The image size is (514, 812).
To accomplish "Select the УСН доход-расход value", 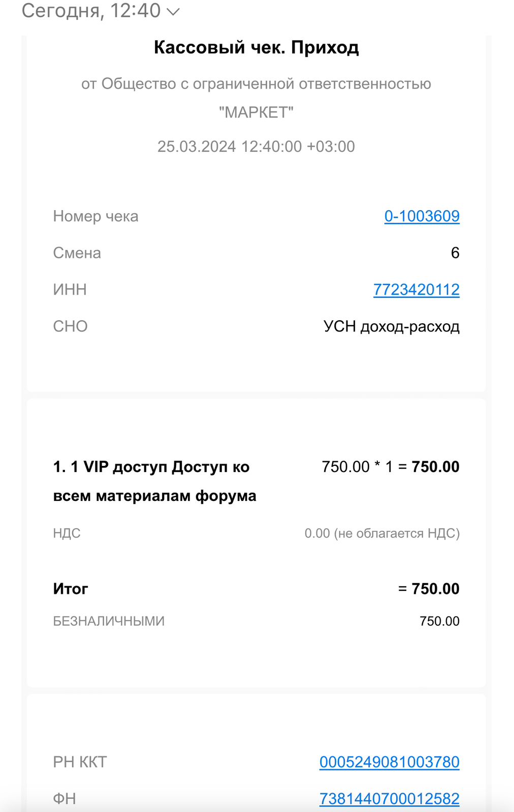I will [x=392, y=326].
